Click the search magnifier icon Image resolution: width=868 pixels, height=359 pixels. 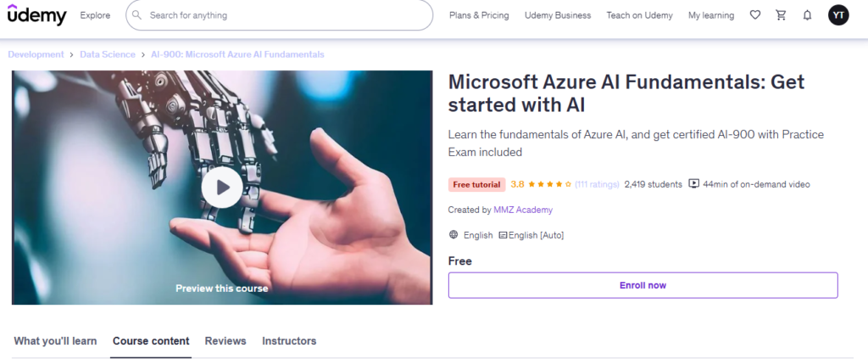click(x=138, y=15)
